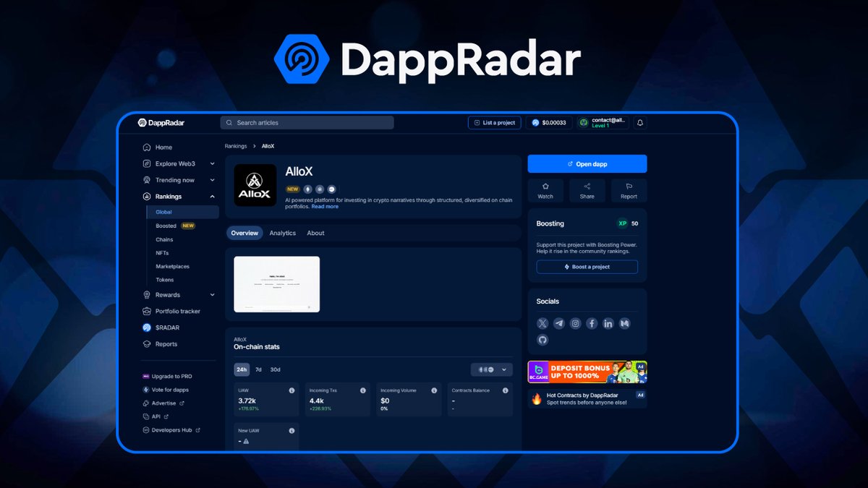Click Rankings in the breadcrumb
Screen dimensions: 868x488
236,146
